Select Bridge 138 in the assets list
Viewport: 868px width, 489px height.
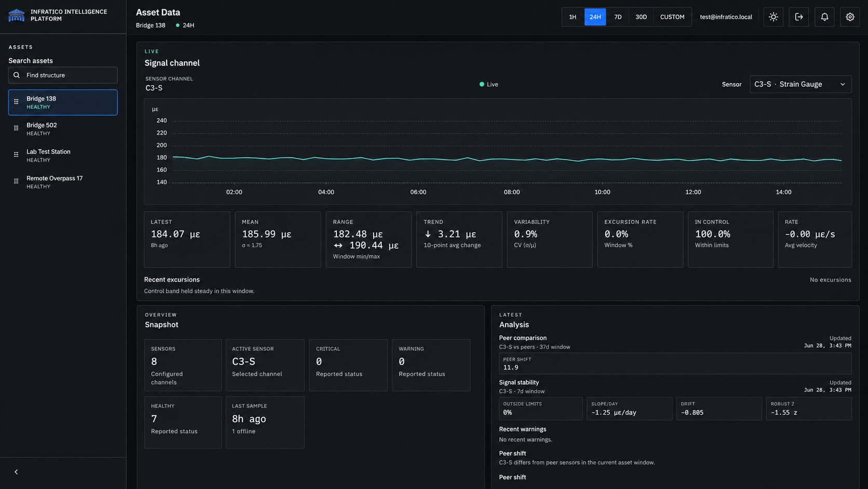click(x=63, y=102)
